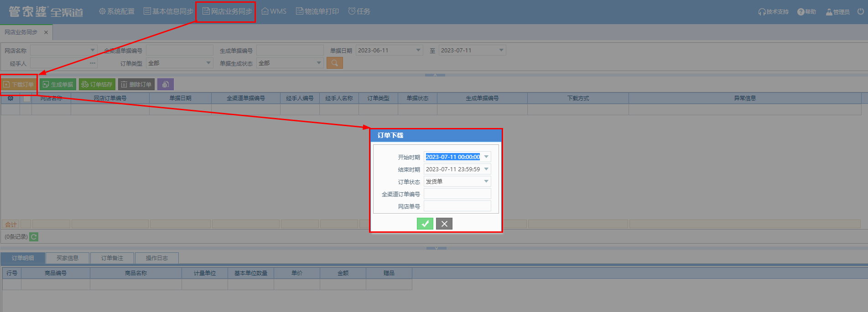Image resolution: width=868 pixels, height=312 pixels.
Task: Confirm order download with green check button
Action: pyautogui.click(x=425, y=224)
